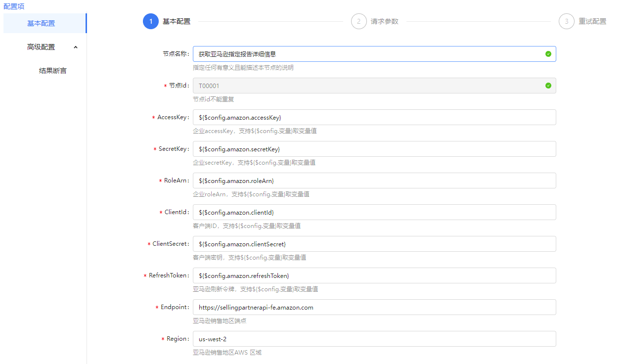Click the ClientSecret input field

click(374, 244)
